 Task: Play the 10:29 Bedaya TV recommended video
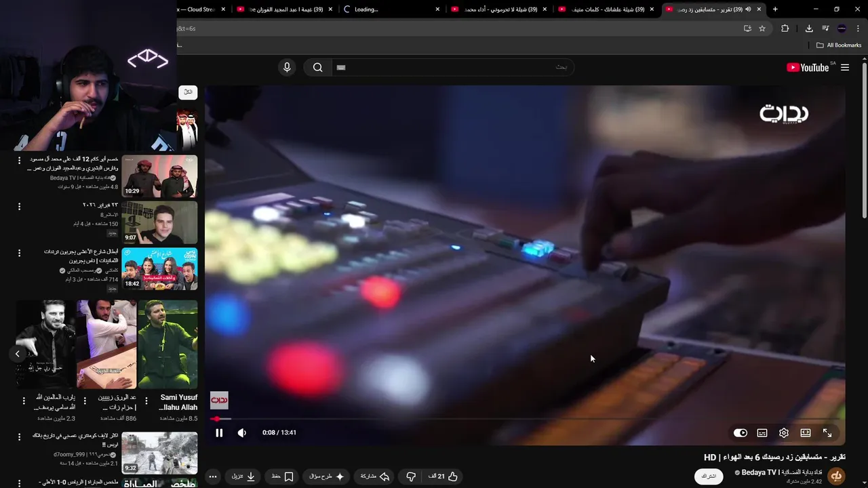(x=159, y=176)
